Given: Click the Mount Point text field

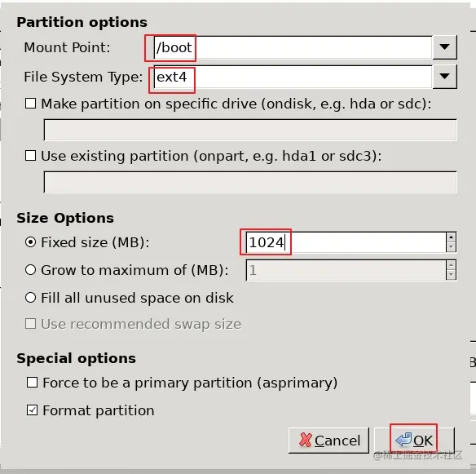Looking at the screenshot, I should (293, 47).
